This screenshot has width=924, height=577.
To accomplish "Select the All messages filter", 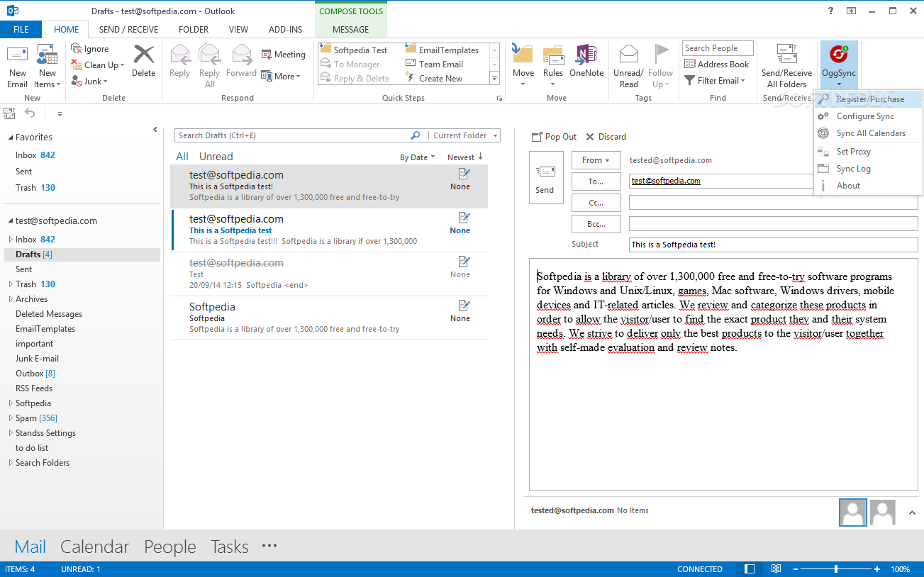I will tap(182, 157).
